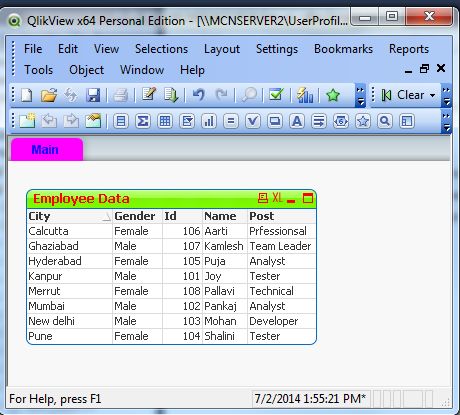Maximize the Employee Data table box
This screenshot has width=460, height=415.
pyautogui.click(x=308, y=198)
